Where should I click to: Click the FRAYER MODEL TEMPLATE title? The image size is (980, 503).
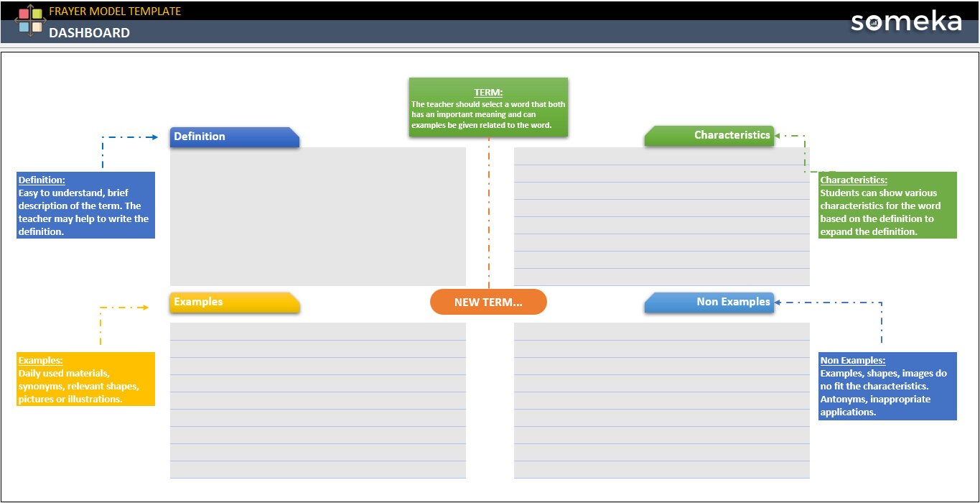point(115,11)
